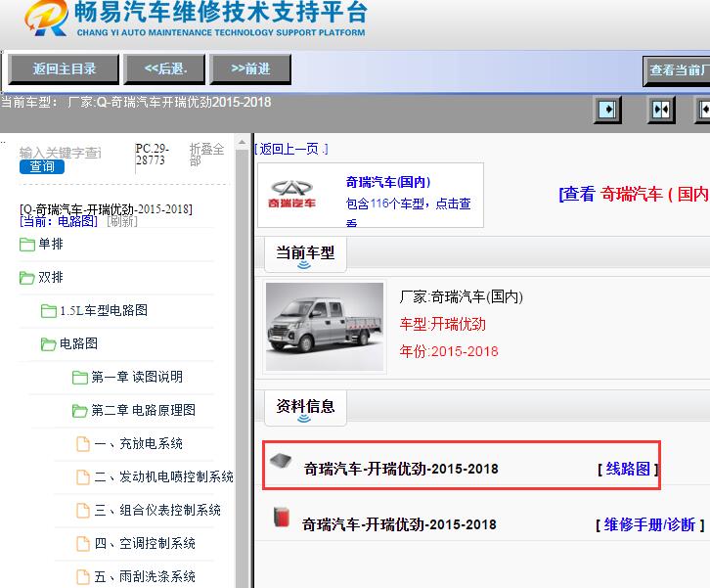Collapse the 电路图 folder icon
This screenshot has height=588, width=710.
pos(49,343)
